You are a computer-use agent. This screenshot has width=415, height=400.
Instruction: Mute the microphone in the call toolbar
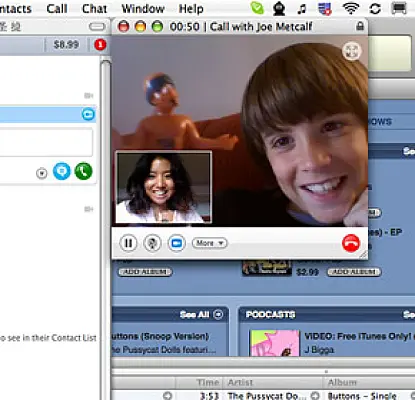click(x=152, y=243)
